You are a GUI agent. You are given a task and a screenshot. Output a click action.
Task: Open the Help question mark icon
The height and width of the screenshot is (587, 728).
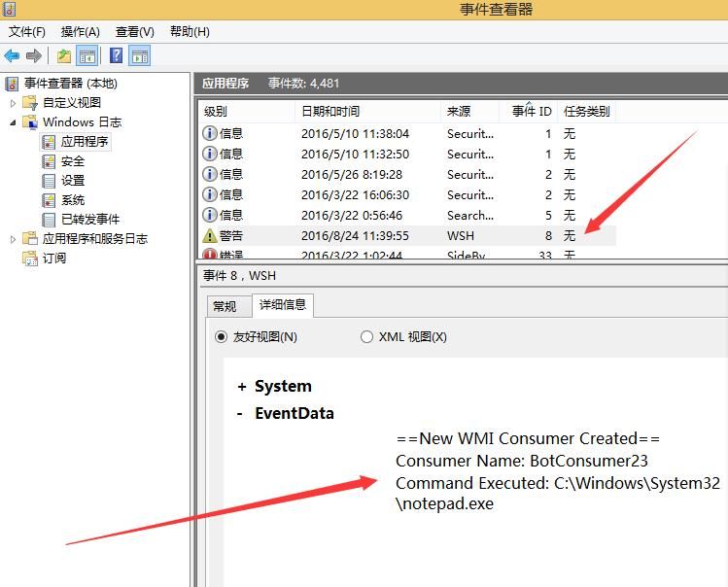tap(116, 55)
